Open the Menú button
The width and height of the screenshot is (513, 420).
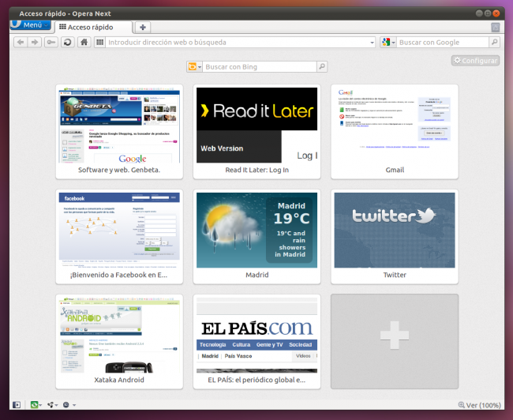pyautogui.click(x=31, y=25)
